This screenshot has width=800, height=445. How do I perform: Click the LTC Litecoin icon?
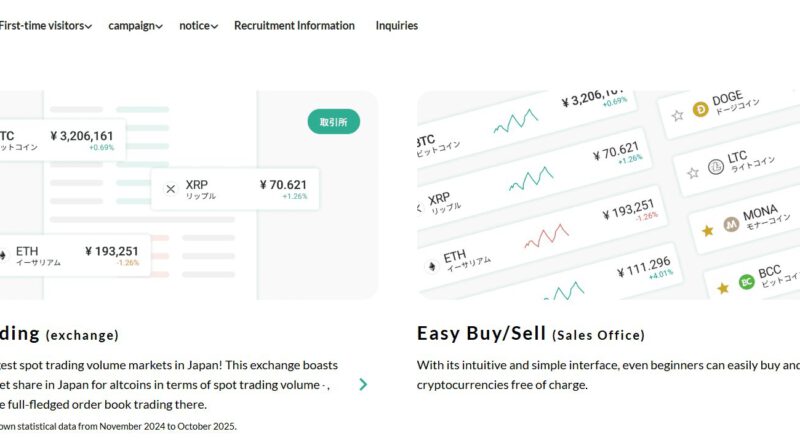coord(714,166)
